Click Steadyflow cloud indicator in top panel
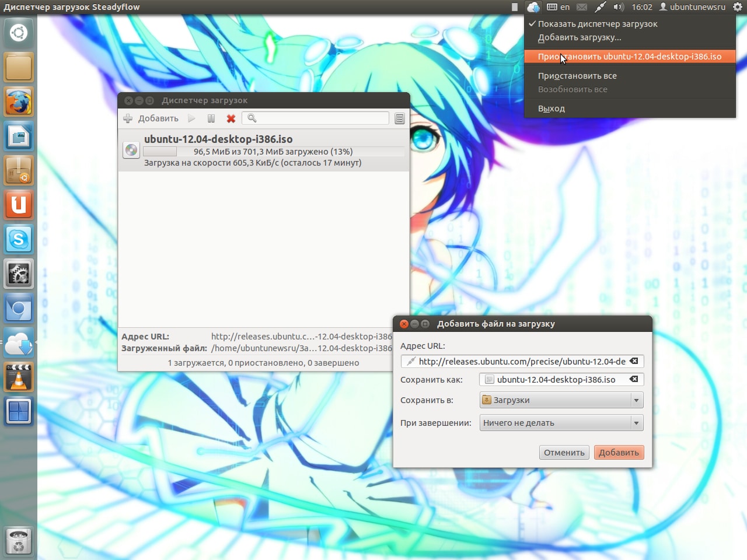 (x=533, y=7)
